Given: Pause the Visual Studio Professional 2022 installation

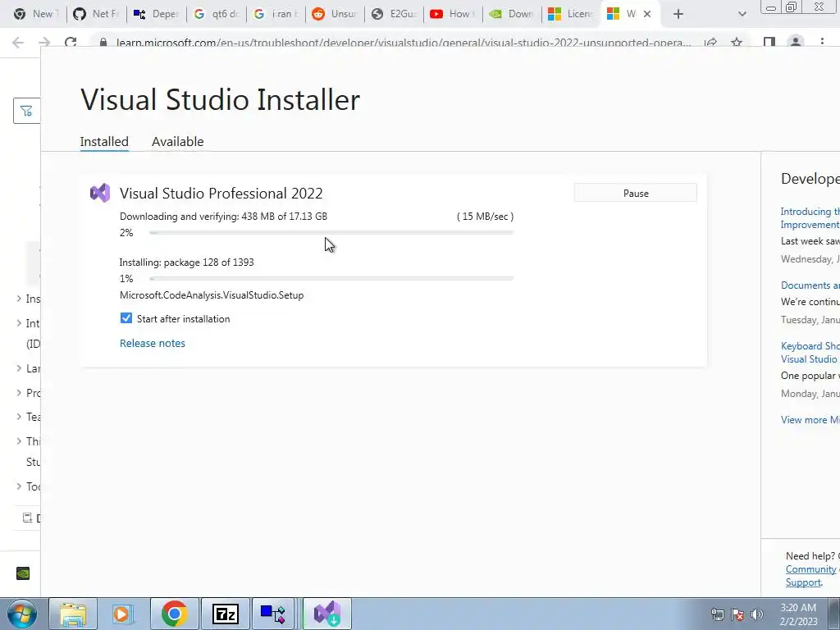Looking at the screenshot, I should pyautogui.click(x=636, y=193).
